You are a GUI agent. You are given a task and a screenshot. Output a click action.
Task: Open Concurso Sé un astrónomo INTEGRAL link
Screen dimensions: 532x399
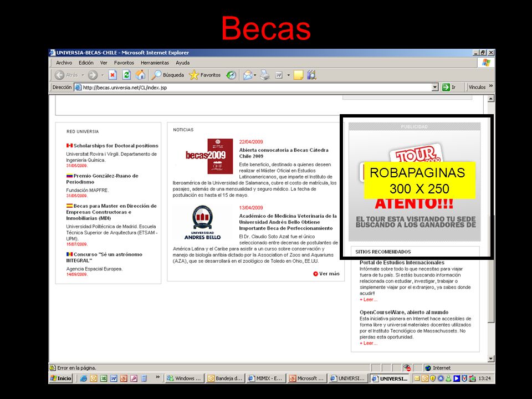(x=104, y=257)
